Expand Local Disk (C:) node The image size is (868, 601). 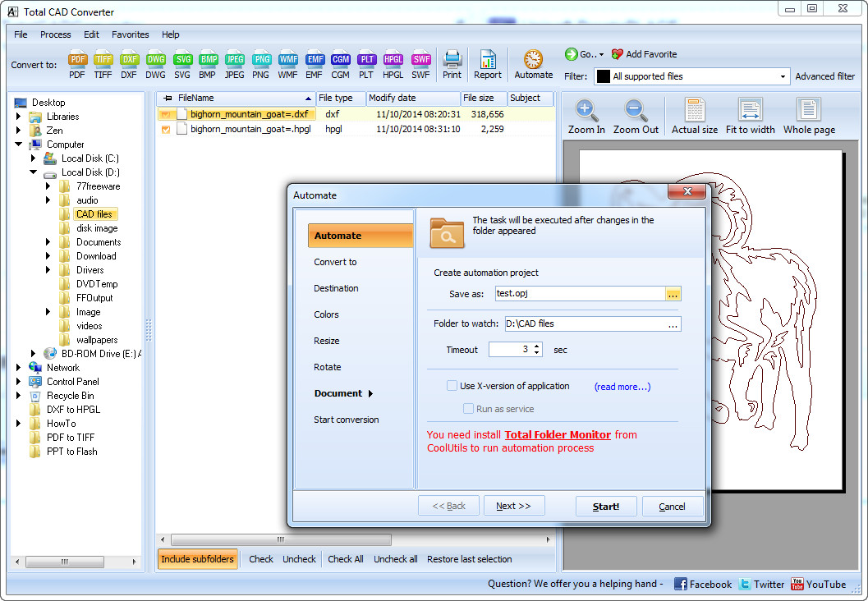point(33,158)
